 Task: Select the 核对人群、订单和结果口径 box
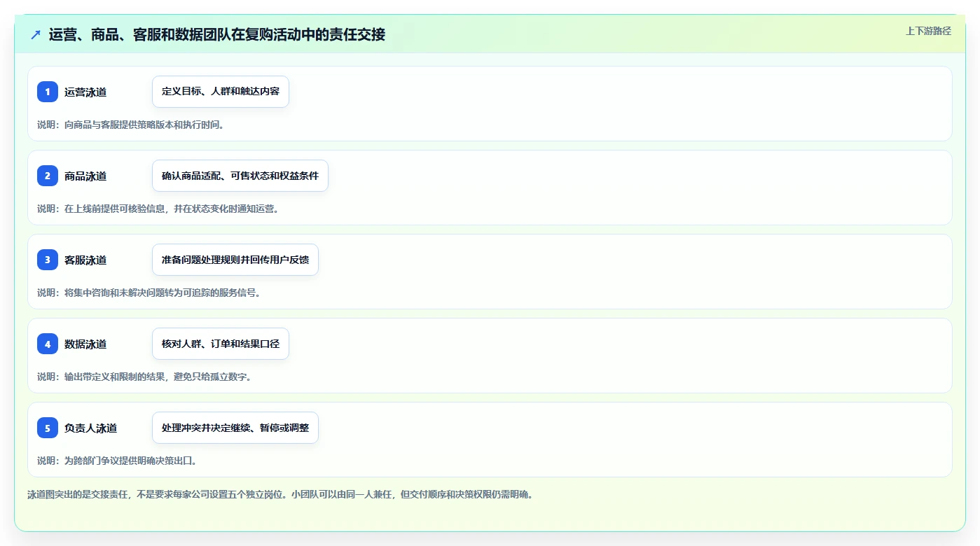pyautogui.click(x=221, y=344)
